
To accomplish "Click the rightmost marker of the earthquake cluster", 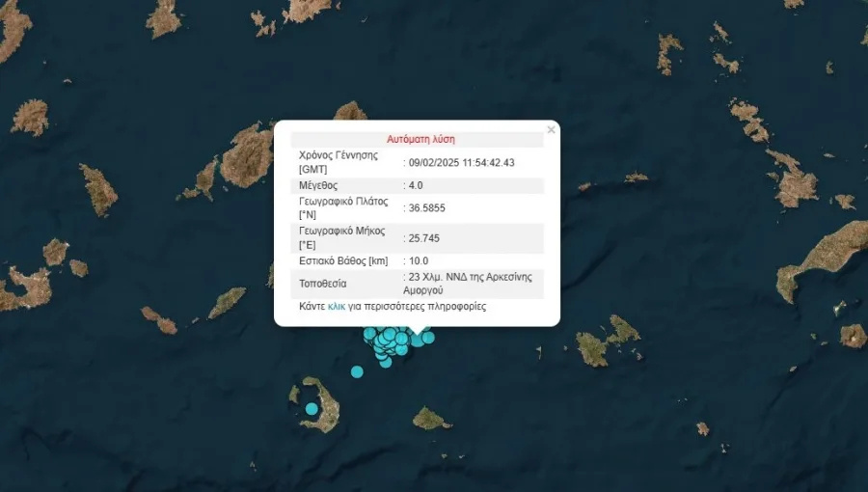I will point(428,338).
